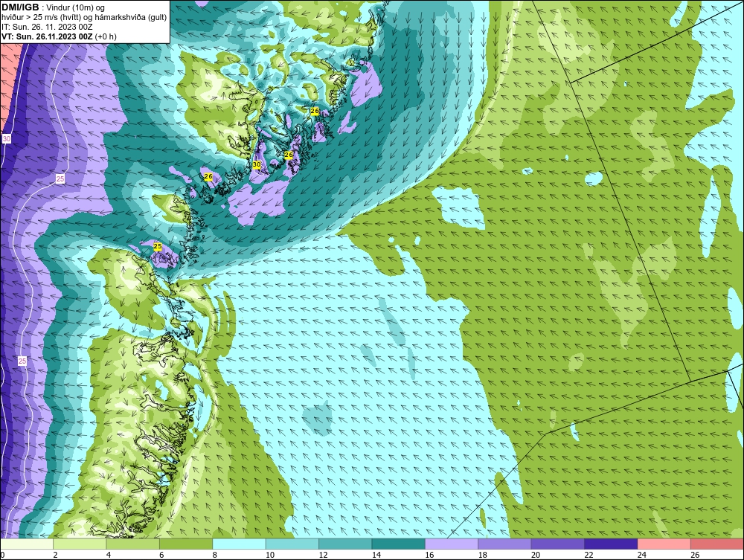744x560 pixels.
Task: Select the legend swatch for 0–2 m/s
Action: point(27,544)
